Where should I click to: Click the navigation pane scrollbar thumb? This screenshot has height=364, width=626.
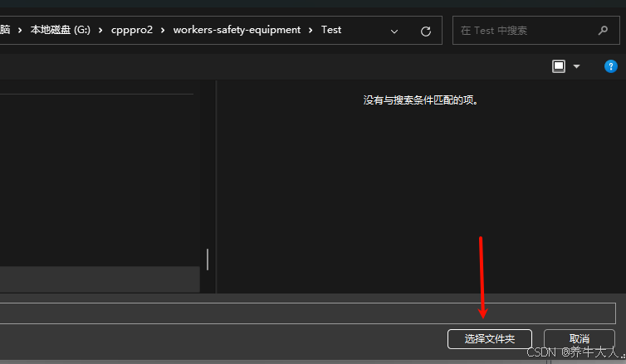point(208,260)
